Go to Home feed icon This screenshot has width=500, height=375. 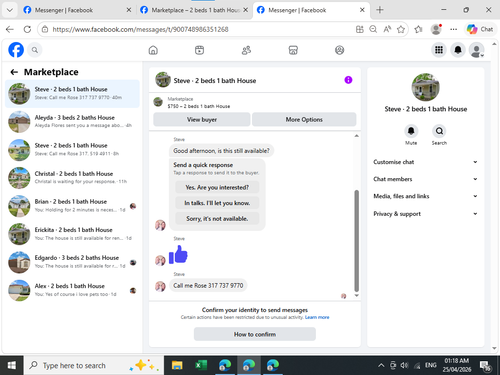tap(153, 50)
